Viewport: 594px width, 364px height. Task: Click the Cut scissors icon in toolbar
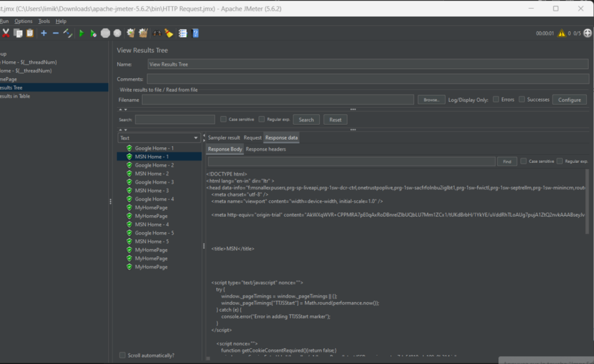(6, 34)
